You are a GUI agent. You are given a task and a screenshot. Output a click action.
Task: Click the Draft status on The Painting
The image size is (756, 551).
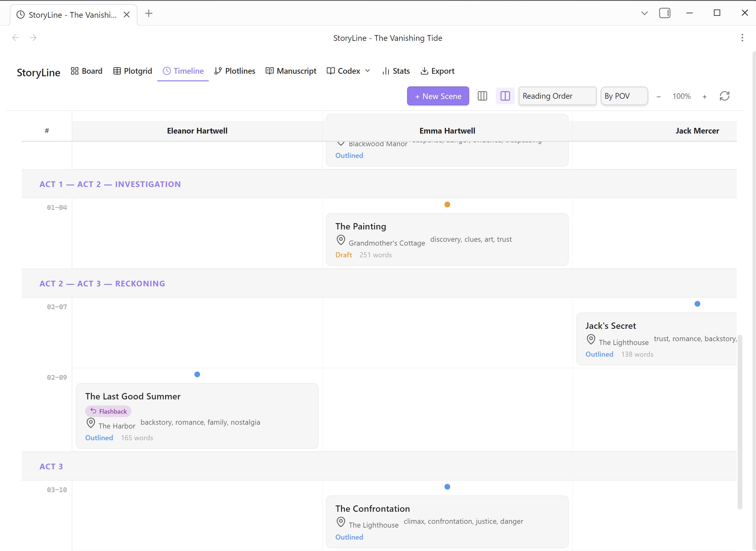click(343, 255)
